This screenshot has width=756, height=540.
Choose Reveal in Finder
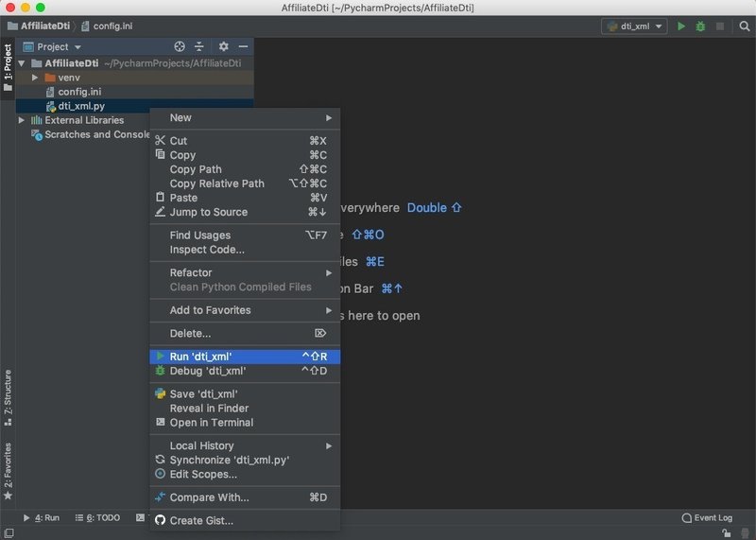point(245,409)
